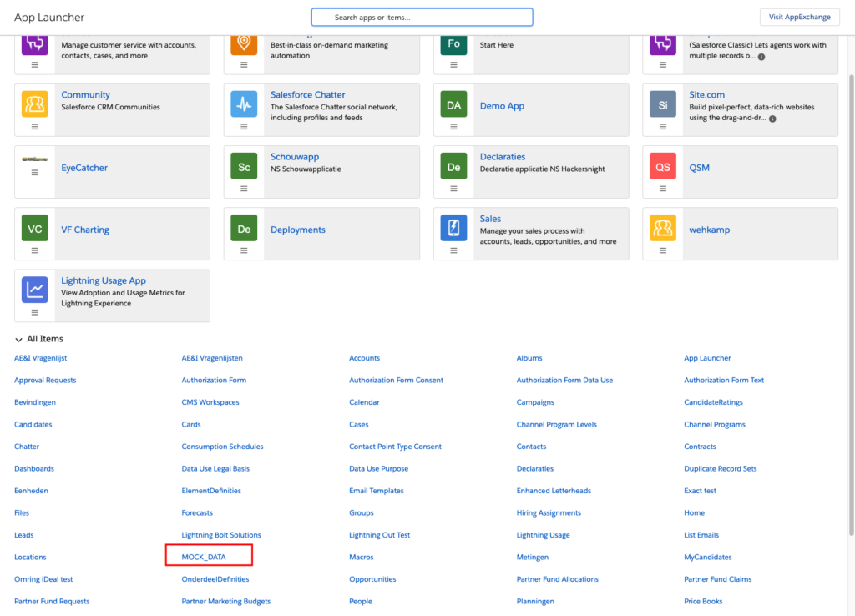Open the VF Charting VC icon
Image resolution: width=855 pixels, height=616 pixels.
coord(35,228)
